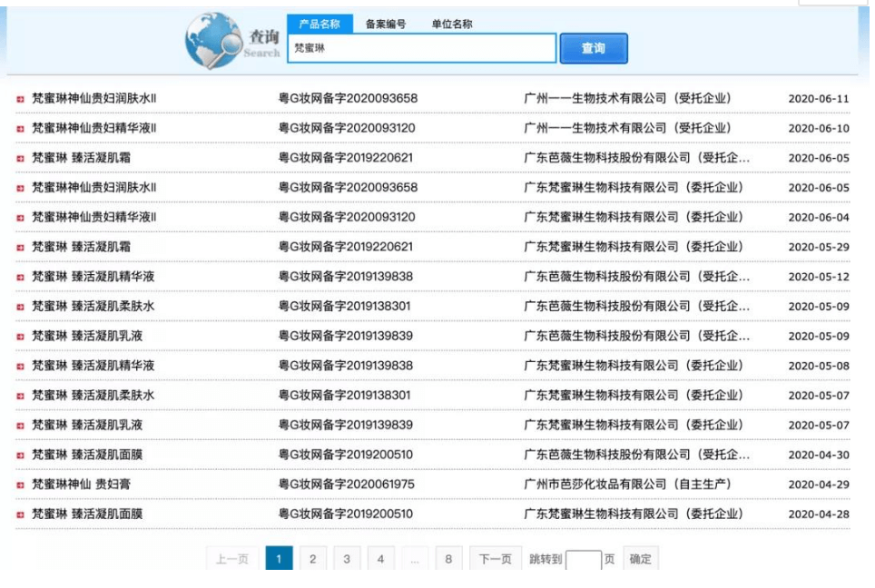Click red icon beside 2020-05-12 臻活凝肌精华液 row
This screenshot has height=588, width=875.
pos(20,277)
